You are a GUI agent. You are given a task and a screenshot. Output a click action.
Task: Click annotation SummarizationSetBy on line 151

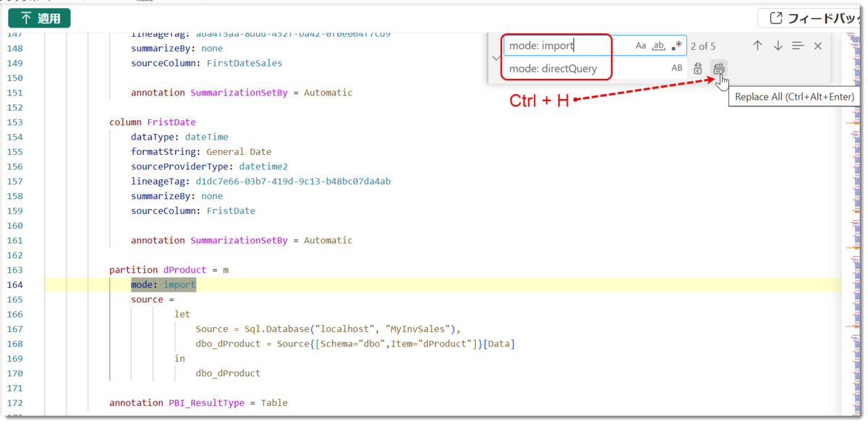[242, 93]
